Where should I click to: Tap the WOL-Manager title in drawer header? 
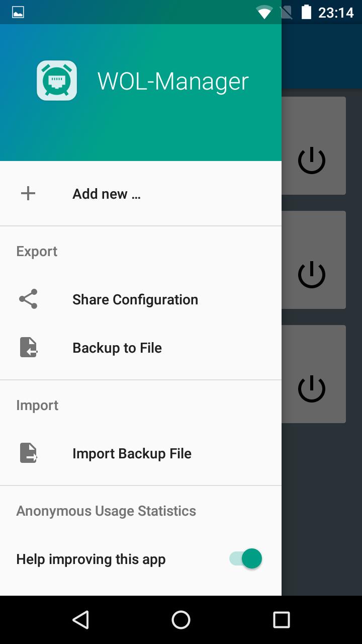tap(173, 82)
